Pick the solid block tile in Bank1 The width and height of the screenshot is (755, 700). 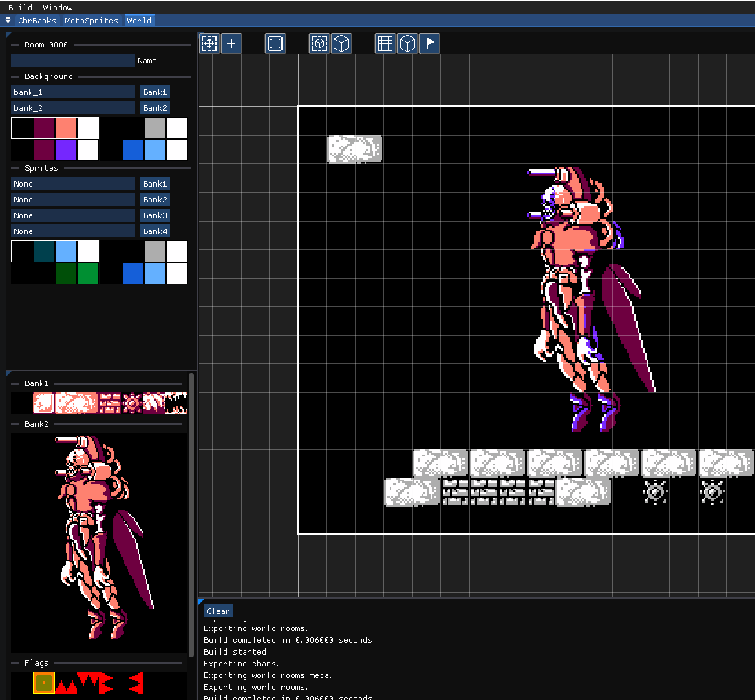click(x=44, y=403)
